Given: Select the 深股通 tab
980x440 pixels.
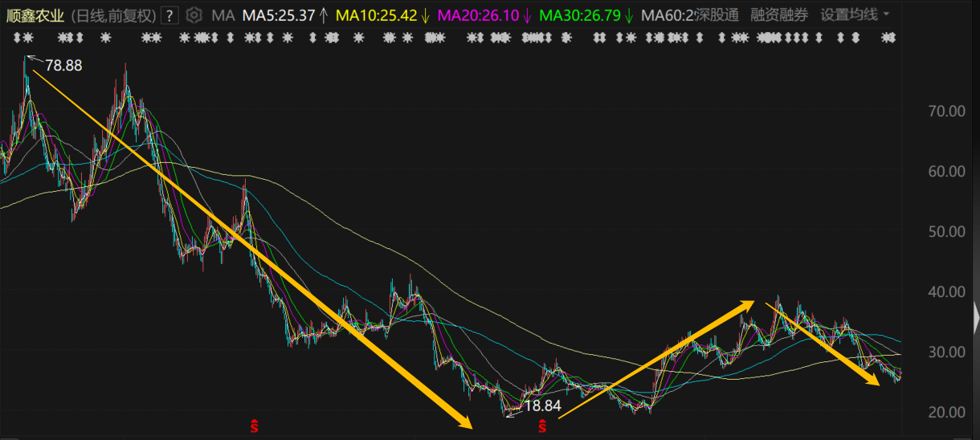Looking at the screenshot, I should (x=717, y=14).
